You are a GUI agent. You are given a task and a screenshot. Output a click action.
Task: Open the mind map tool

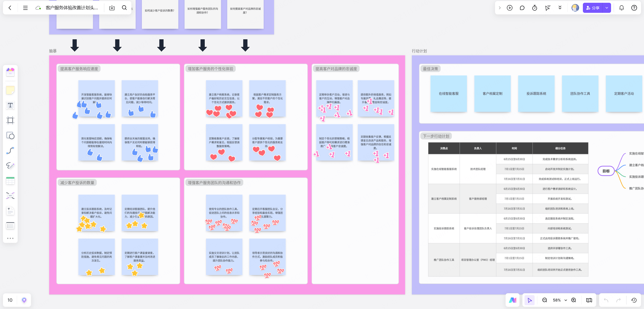(x=10, y=196)
